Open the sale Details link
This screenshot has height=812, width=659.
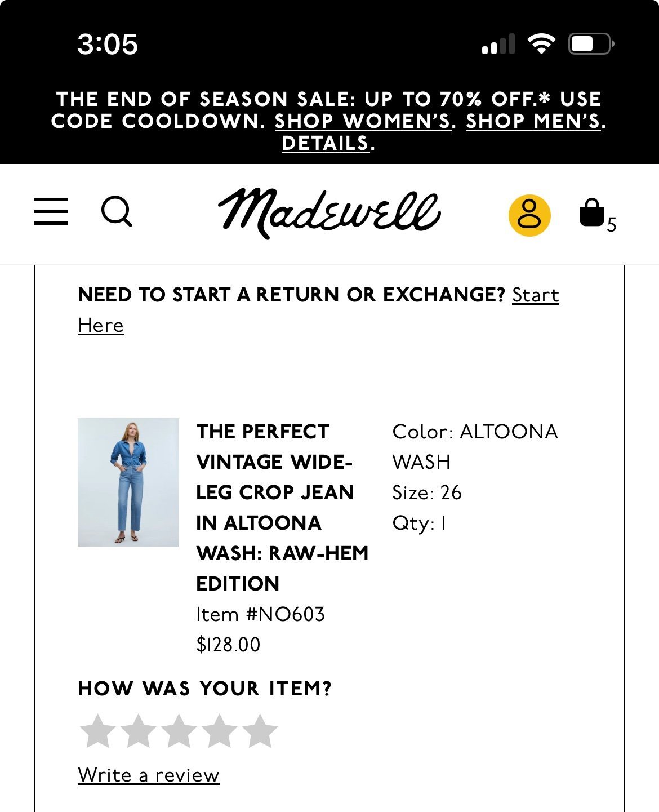tap(326, 143)
